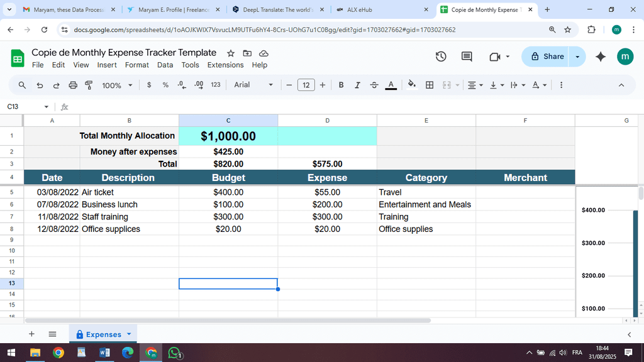
Task: Open version history clock icon
Action: 441,57
